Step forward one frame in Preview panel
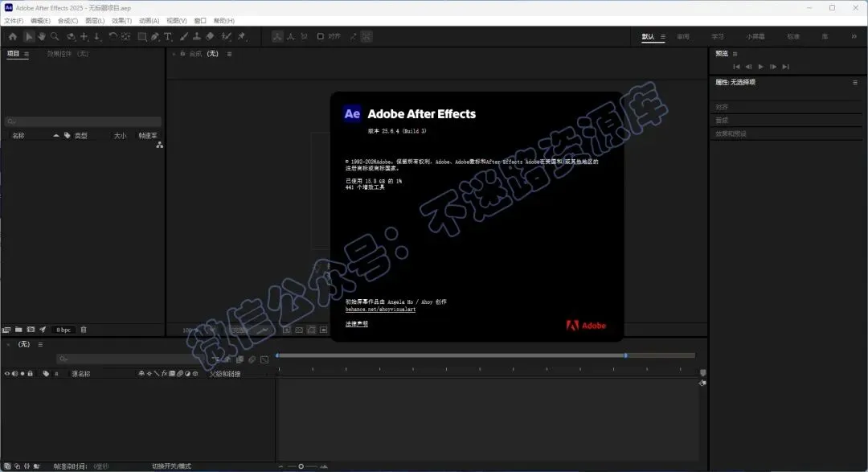868x472 pixels. 773,67
